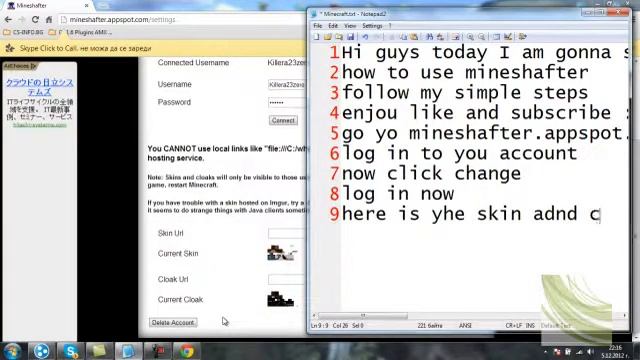This screenshot has width=640, height=360.
Task: Reload the Mineshafter page
Action: click(x=35, y=20)
